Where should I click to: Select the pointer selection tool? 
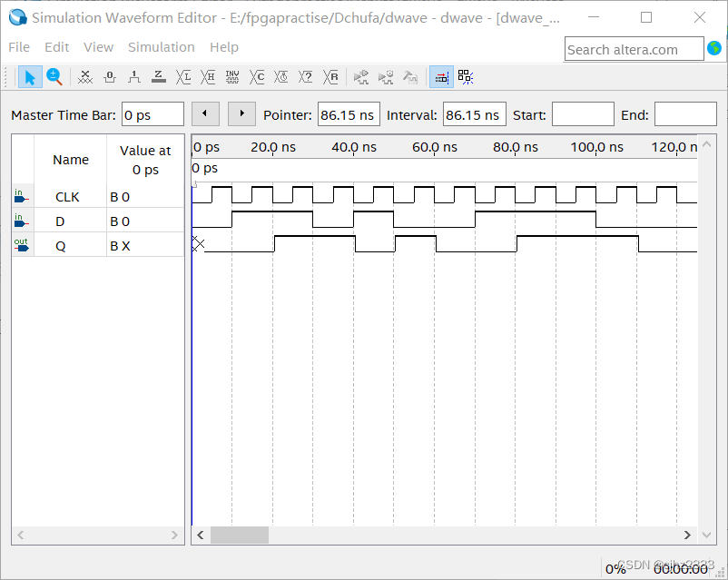30,77
